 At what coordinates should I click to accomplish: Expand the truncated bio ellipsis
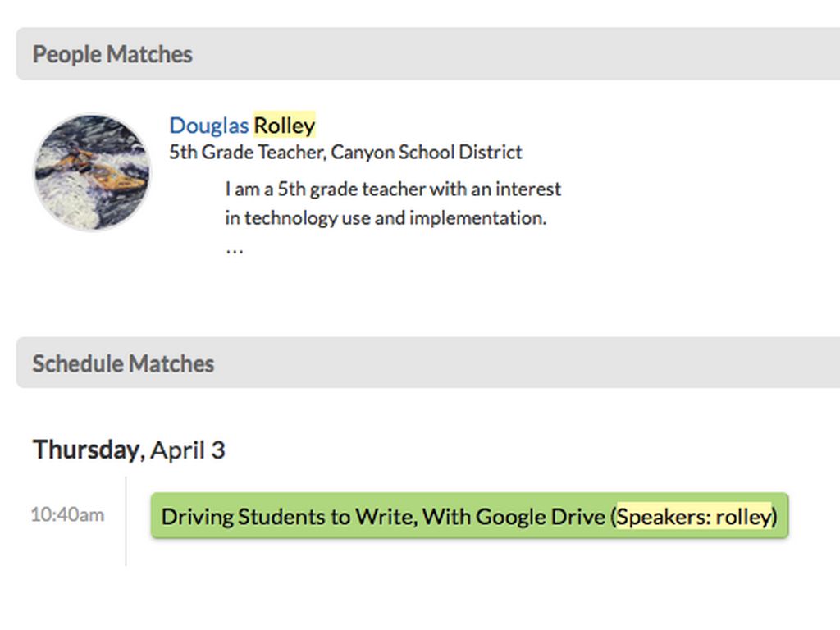click(235, 248)
